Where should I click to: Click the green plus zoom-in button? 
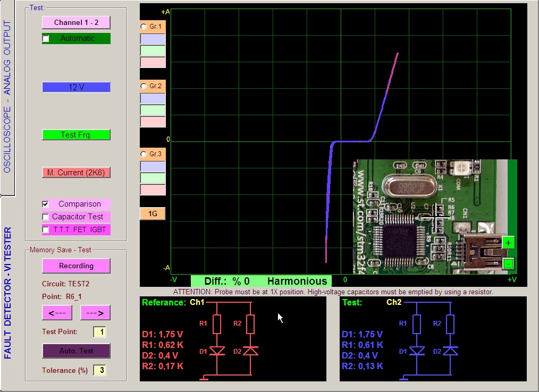(508, 243)
